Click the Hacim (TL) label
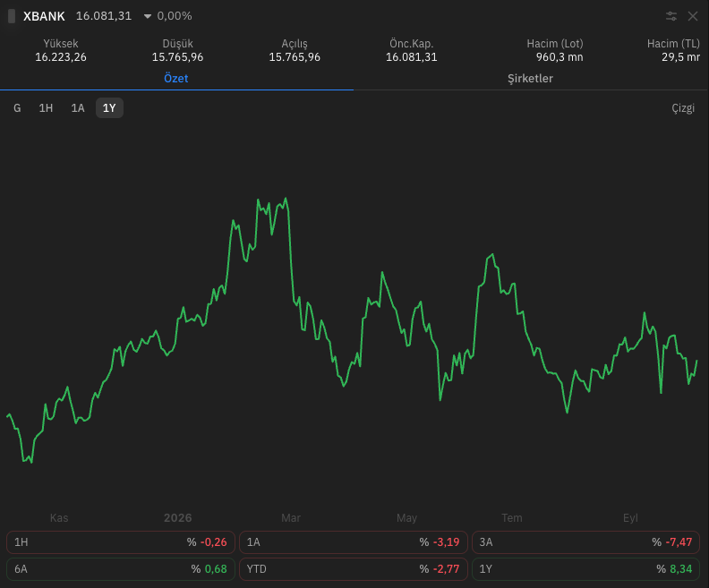Image resolution: width=709 pixels, height=588 pixels. [x=673, y=44]
